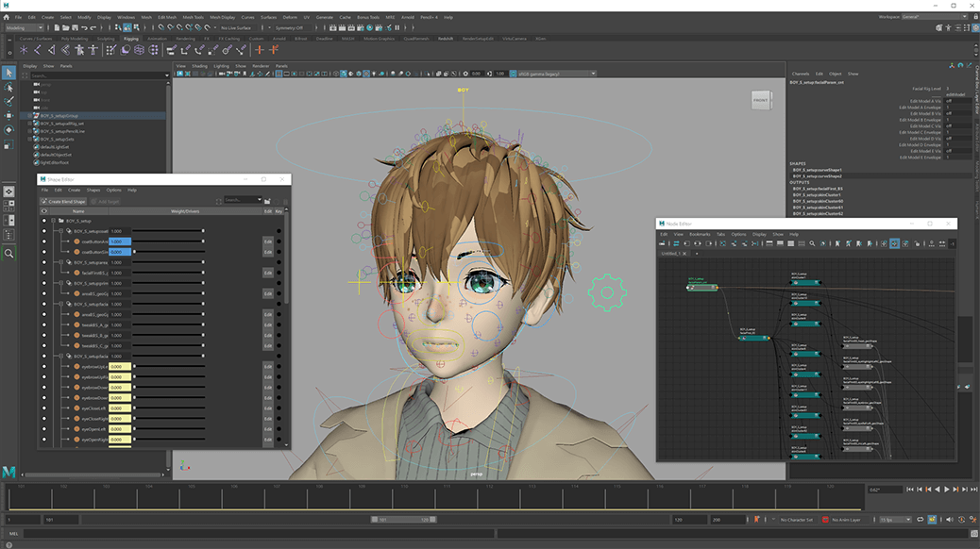
Task: Click the leftmost Node Editor toolbar icon
Action: (663, 243)
